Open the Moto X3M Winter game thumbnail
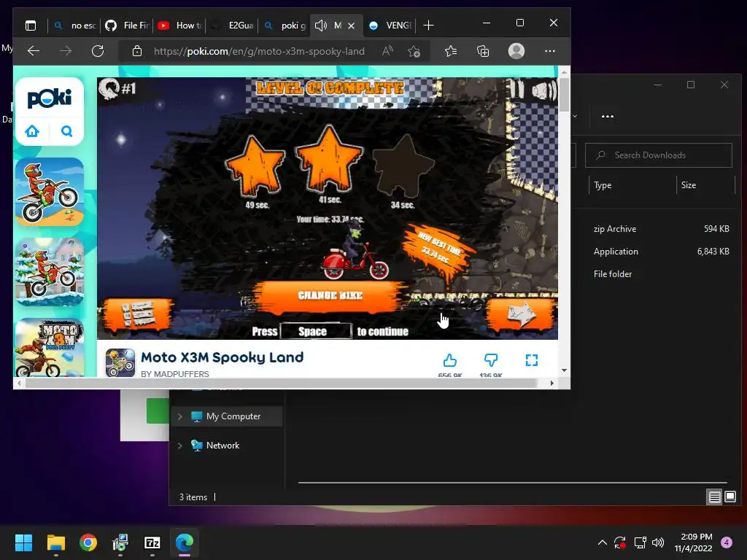This screenshot has height=560, width=747. [50, 272]
